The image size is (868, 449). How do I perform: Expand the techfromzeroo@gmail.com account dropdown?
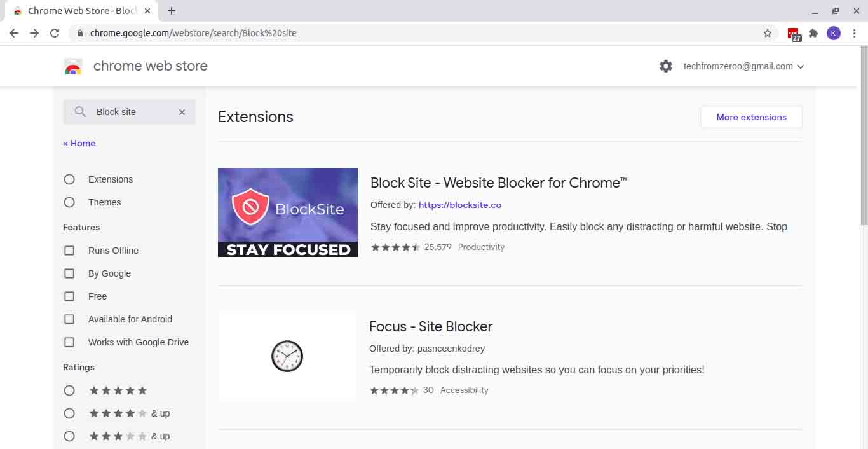744,66
